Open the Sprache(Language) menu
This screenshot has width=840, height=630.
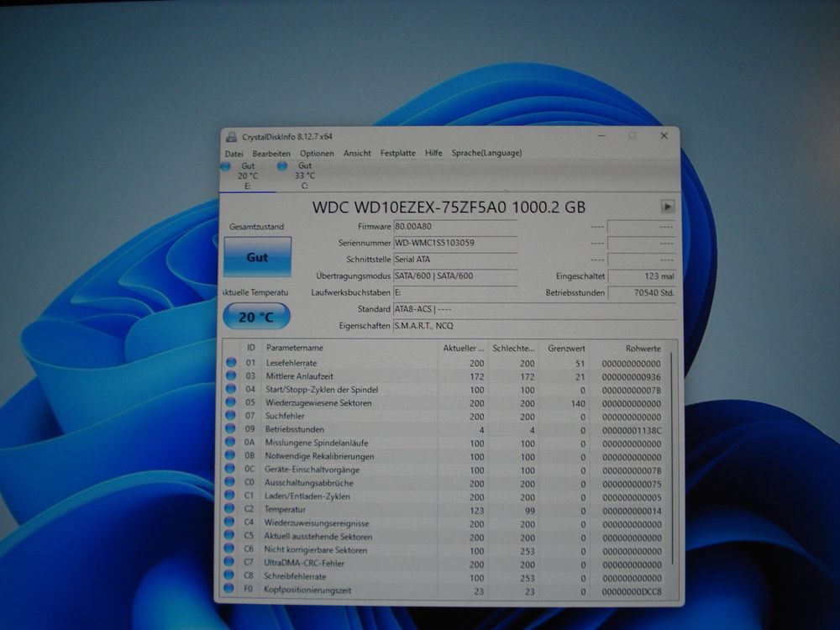tap(486, 153)
